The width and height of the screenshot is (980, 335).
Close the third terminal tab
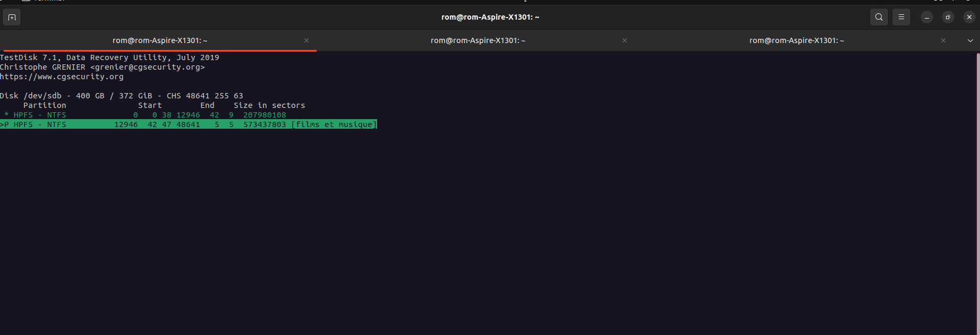943,40
